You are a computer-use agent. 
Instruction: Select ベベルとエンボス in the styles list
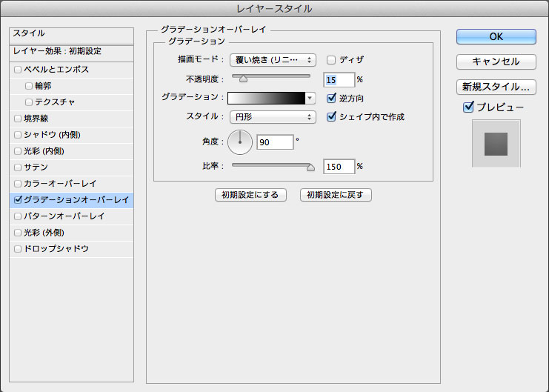(56, 69)
